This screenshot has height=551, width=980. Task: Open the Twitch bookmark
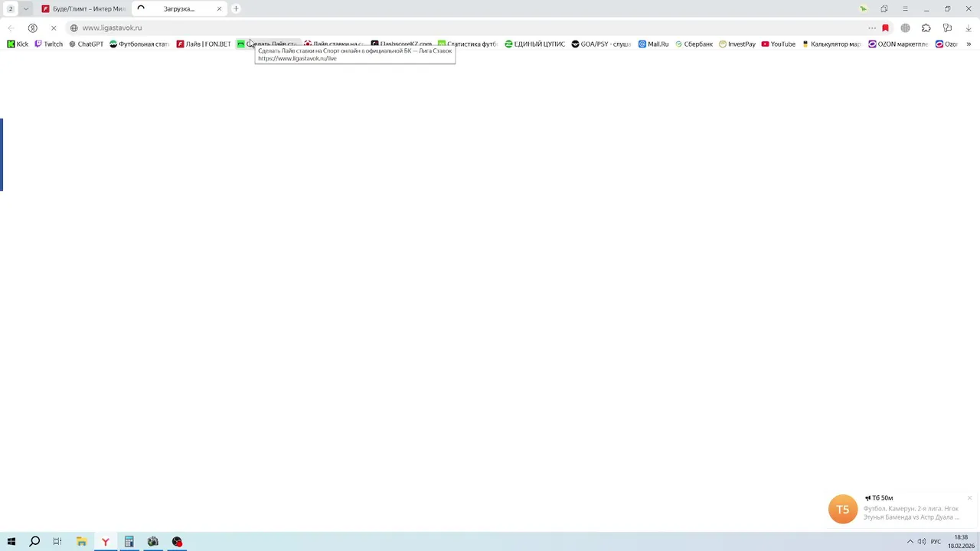point(49,44)
